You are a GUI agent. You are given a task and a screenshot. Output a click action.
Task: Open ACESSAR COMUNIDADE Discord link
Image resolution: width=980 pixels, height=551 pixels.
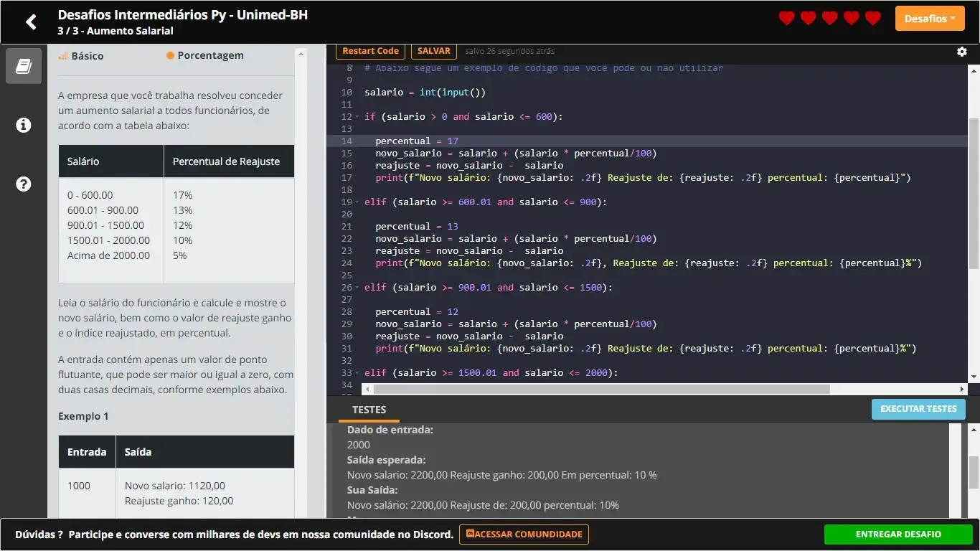click(524, 534)
